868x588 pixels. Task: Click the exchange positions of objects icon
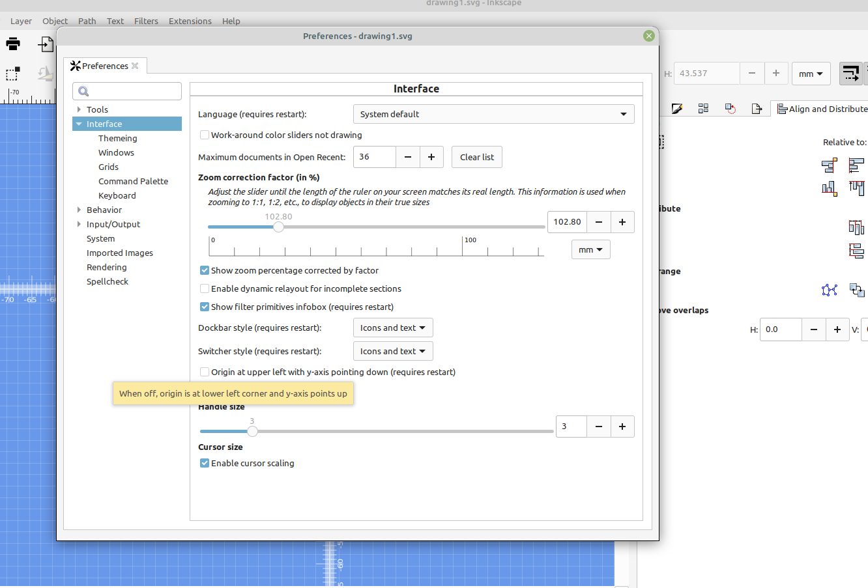click(x=856, y=290)
